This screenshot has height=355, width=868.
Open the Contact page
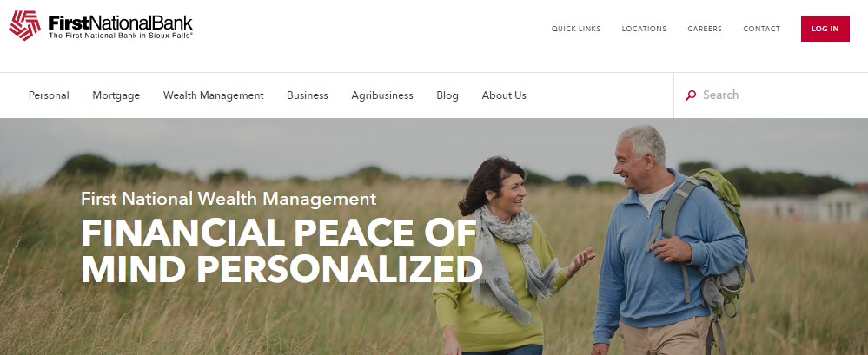click(761, 29)
